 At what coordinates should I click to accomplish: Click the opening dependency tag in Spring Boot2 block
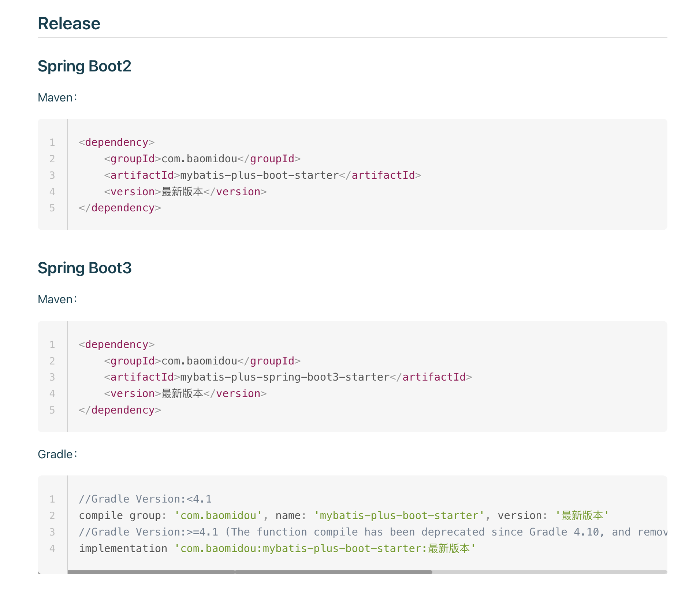[x=116, y=142]
